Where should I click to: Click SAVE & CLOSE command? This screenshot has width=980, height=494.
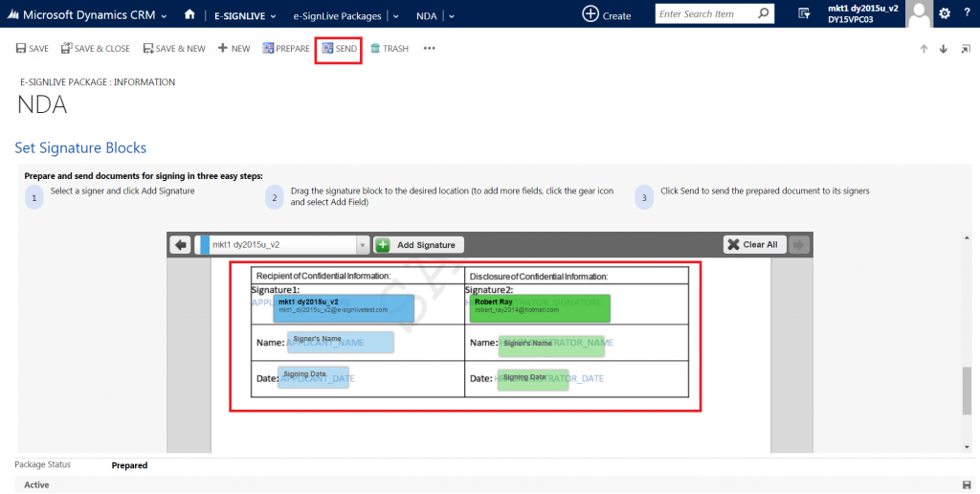coord(96,48)
